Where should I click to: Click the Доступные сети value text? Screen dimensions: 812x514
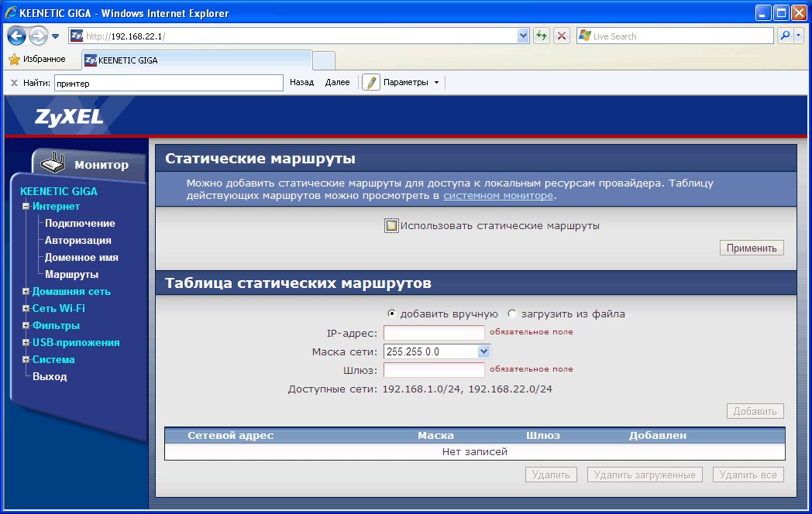[x=467, y=389]
